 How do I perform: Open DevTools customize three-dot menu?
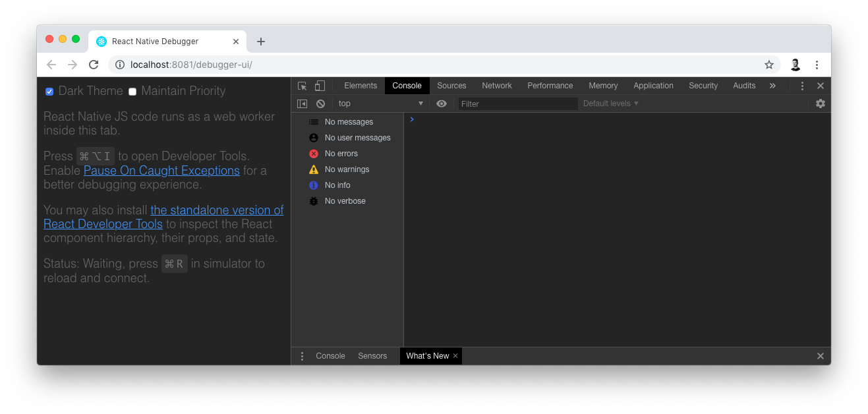point(802,86)
